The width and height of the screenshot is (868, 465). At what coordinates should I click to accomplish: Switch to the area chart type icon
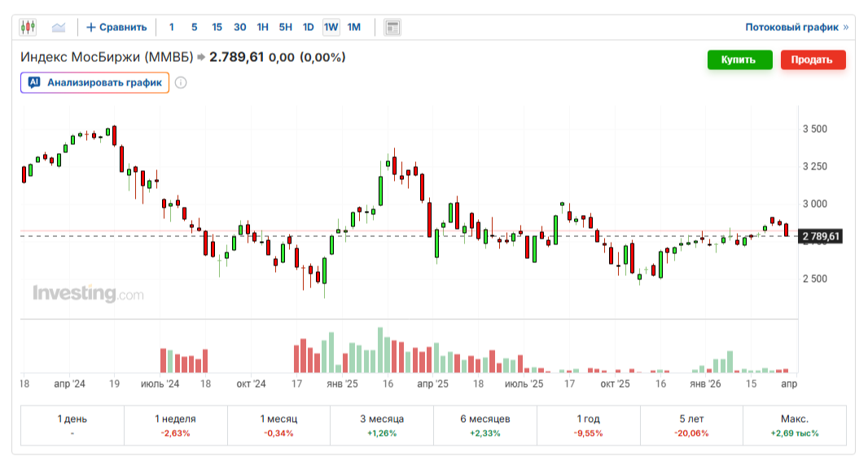[x=59, y=27]
